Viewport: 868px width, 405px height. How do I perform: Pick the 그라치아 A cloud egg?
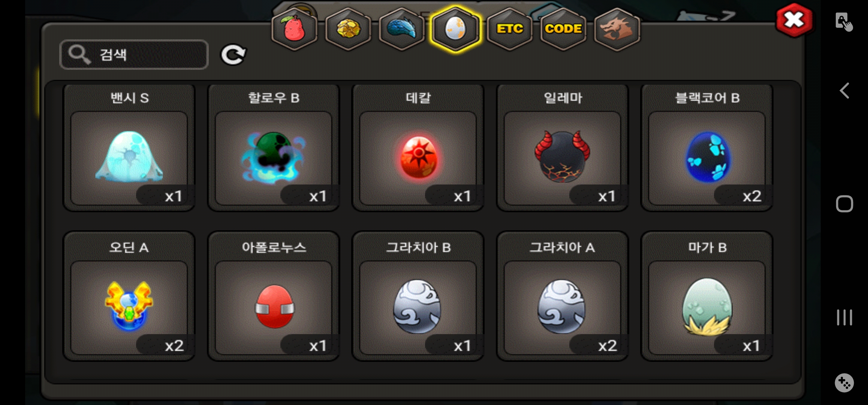[x=563, y=296]
